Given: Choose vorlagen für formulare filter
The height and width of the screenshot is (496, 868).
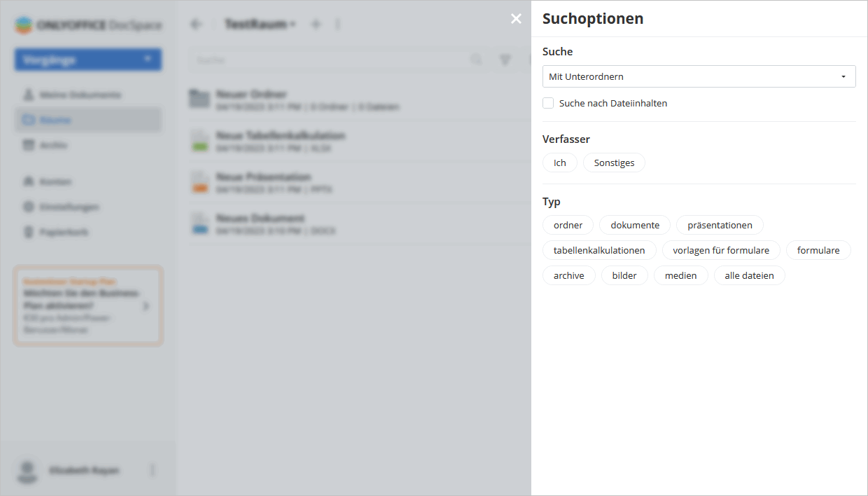Looking at the screenshot, I should click(x=721, y=250).
